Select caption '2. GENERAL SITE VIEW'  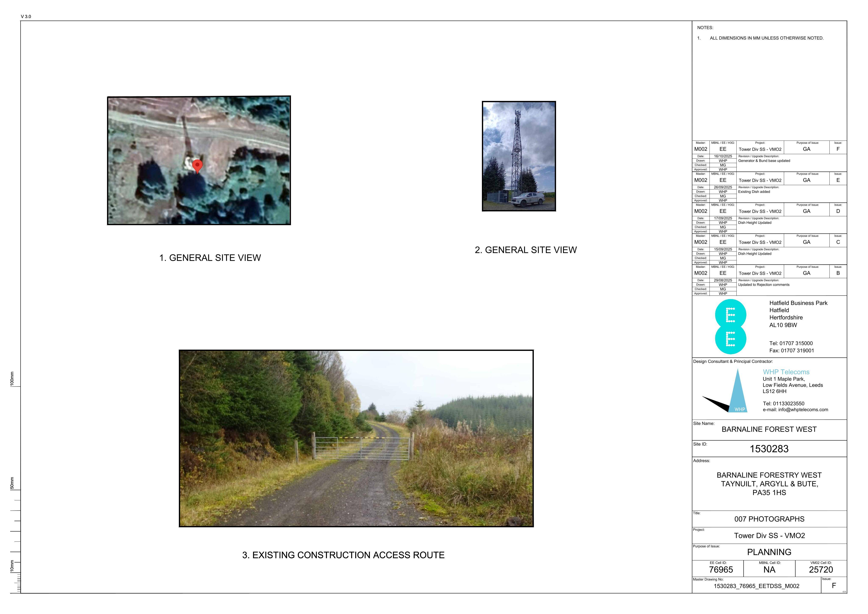(x=526, y=250)
